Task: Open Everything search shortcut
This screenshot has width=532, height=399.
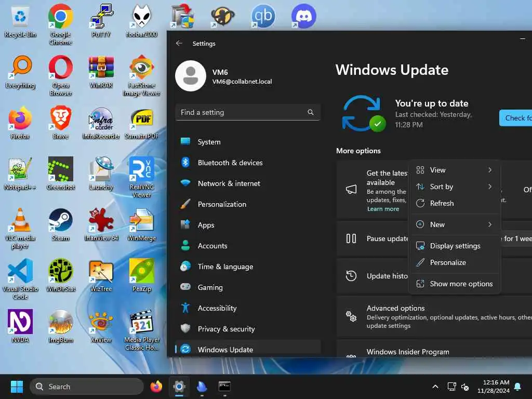Action: pyautogui.click(x=20, y=72)
